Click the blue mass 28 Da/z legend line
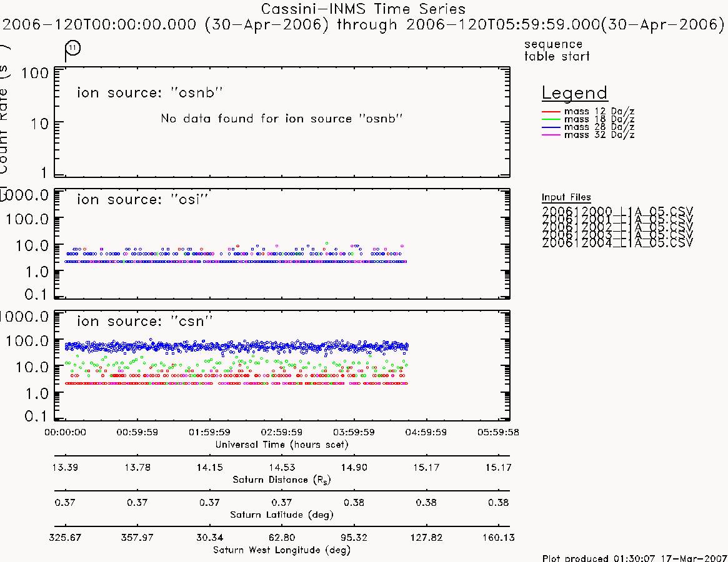Image resolution: width=728 pixels, height=562 pixels. (x=551, y=127)
